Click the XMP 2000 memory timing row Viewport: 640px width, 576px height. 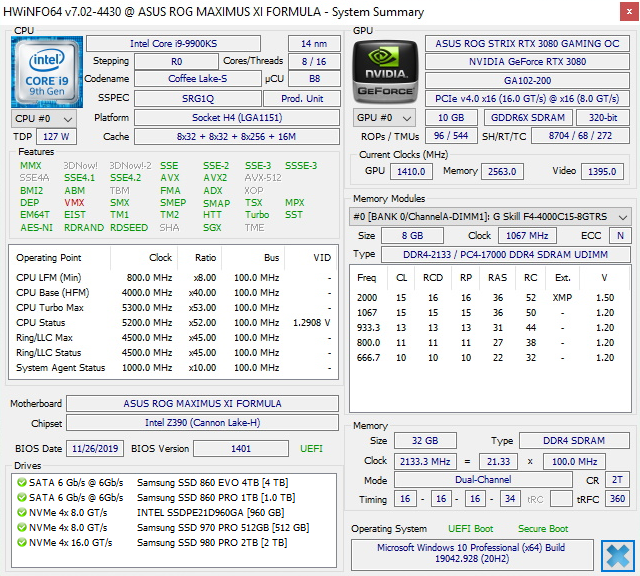[x=489, y=298]
